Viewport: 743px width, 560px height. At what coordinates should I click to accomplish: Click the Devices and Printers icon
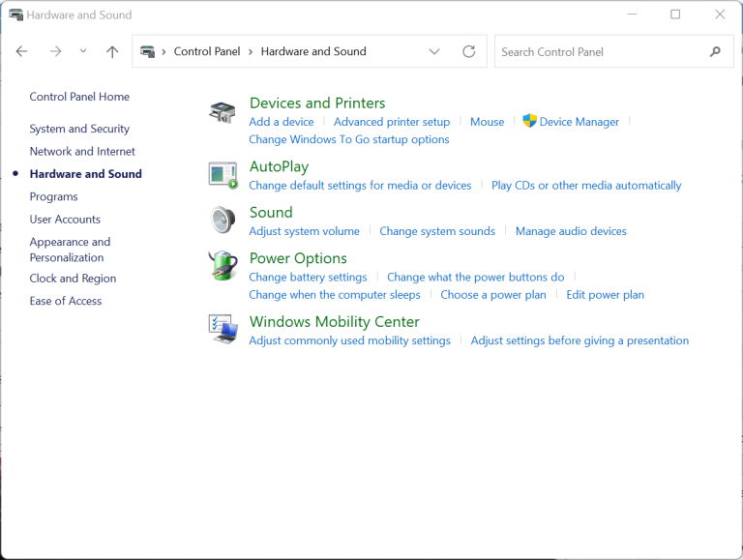coord(223,112)
